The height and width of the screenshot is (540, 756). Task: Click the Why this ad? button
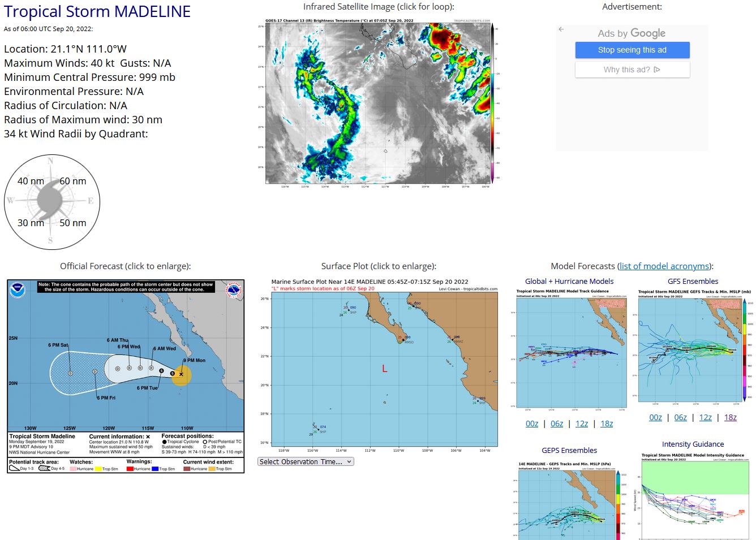[x=632, y=70]
